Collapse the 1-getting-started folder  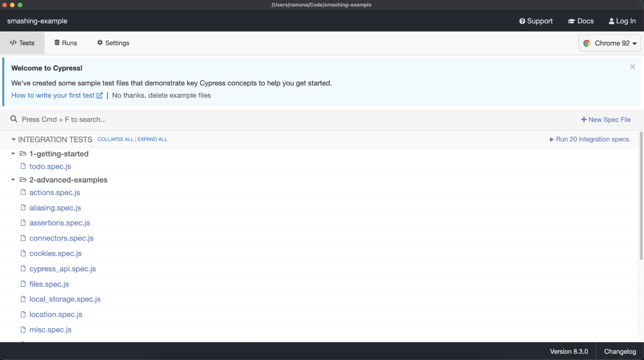[x=13, y=154]
